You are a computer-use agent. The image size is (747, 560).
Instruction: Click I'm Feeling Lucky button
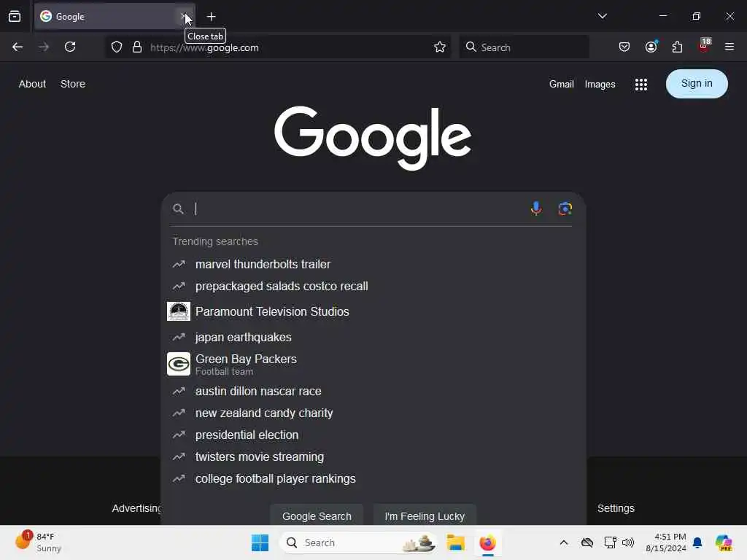pyautogui.click(x=425, y=516)
